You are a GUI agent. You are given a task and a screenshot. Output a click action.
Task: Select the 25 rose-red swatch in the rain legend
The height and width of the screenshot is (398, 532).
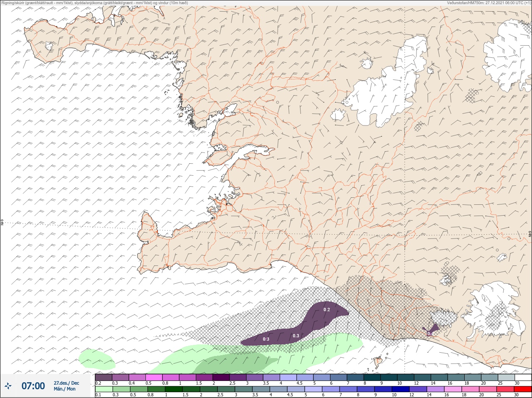coord(505,389)
